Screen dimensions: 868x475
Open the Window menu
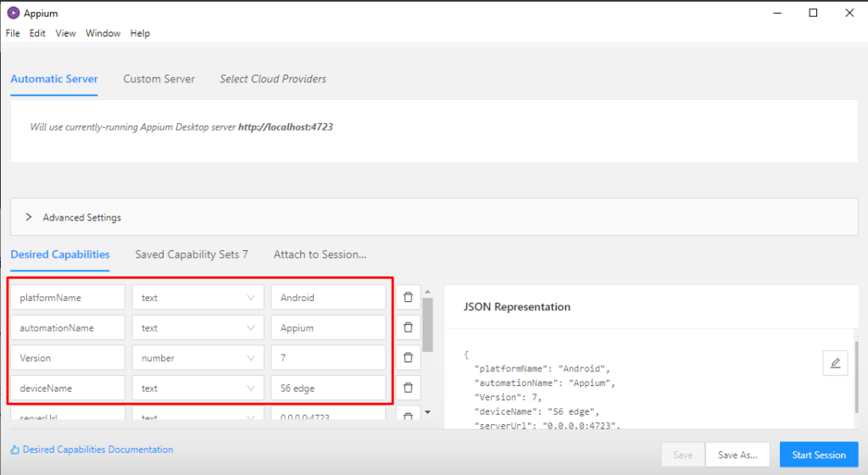pos(103,33)
